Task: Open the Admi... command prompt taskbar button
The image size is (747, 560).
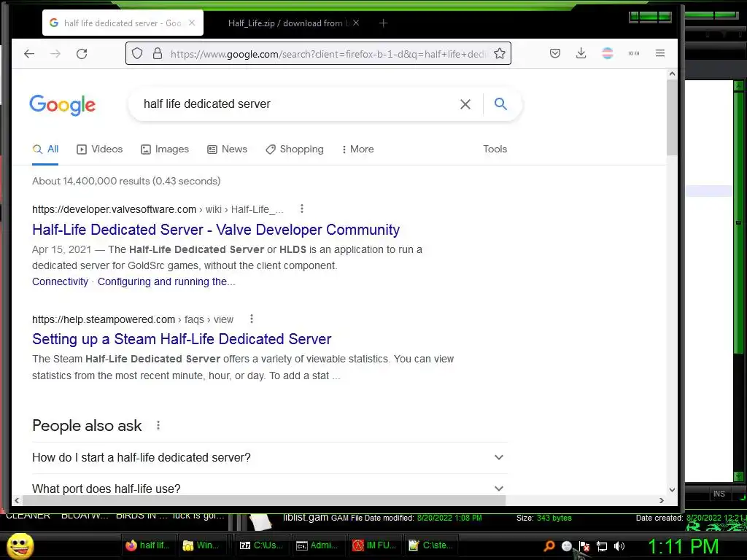Action: 317,545
